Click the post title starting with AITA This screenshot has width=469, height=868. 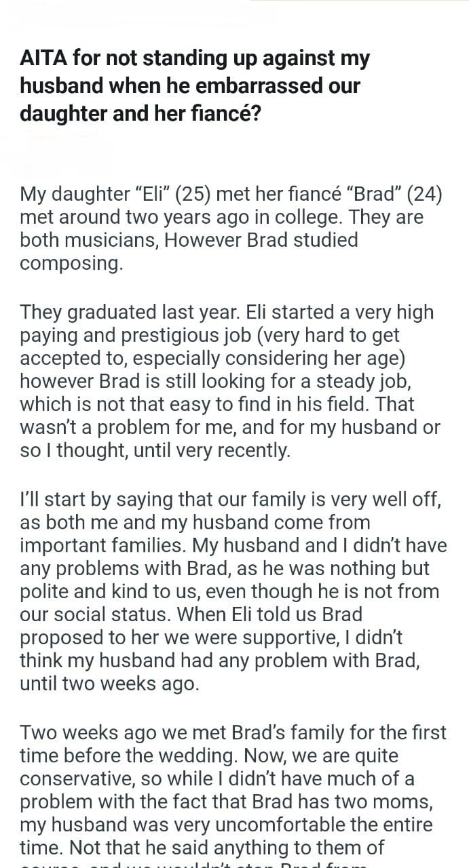[x=195, y=85]
